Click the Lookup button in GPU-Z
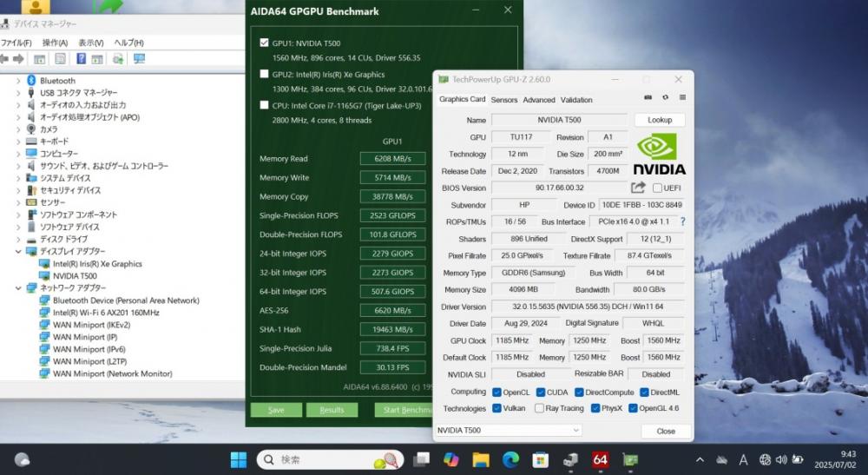 pos(660,120)
